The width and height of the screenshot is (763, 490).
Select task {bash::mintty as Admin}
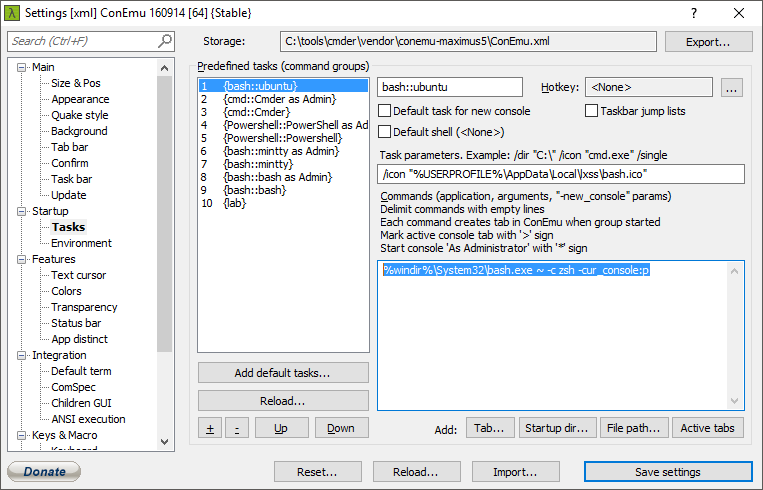(283, 151)
